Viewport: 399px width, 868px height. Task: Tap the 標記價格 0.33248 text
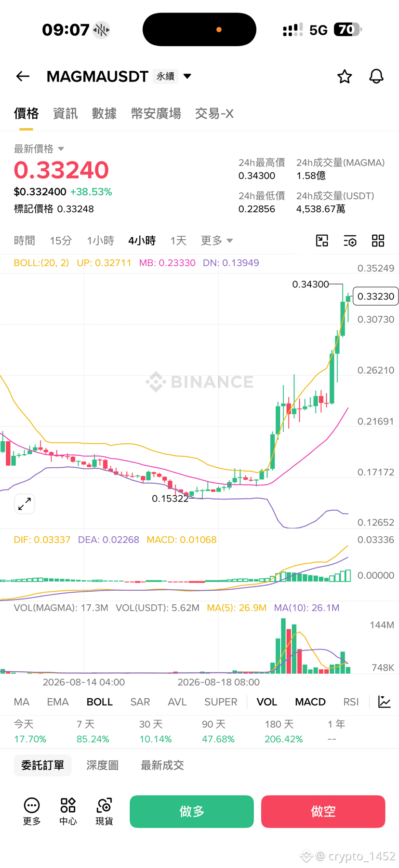coord(54,209)
